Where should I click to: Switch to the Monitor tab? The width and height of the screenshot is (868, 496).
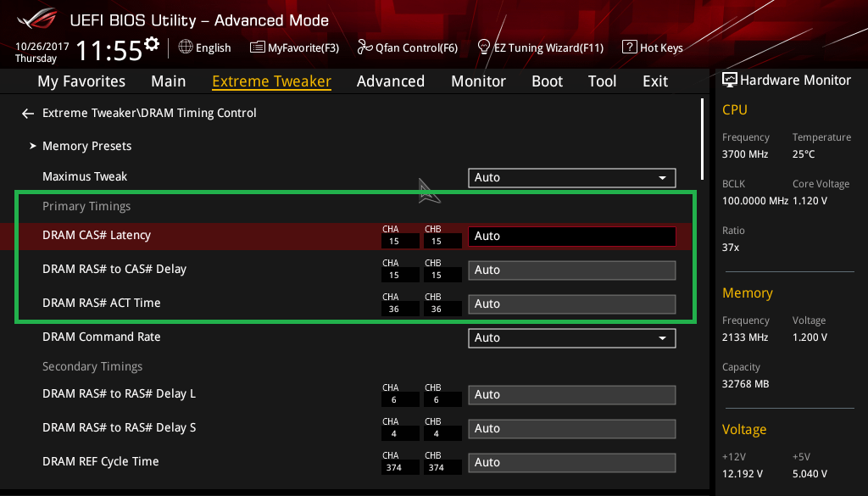[x=478, y=81]
